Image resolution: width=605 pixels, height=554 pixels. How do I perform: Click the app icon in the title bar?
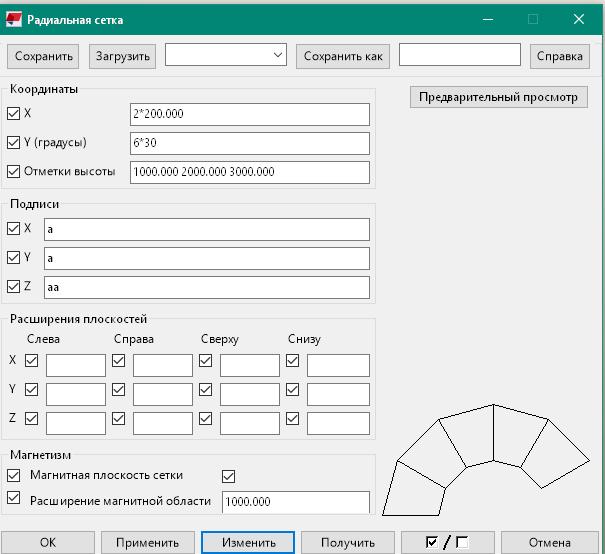point(14,19)
